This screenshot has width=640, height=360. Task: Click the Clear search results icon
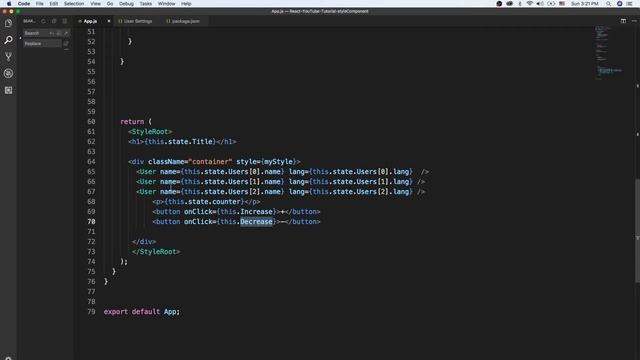click(54, 21)
